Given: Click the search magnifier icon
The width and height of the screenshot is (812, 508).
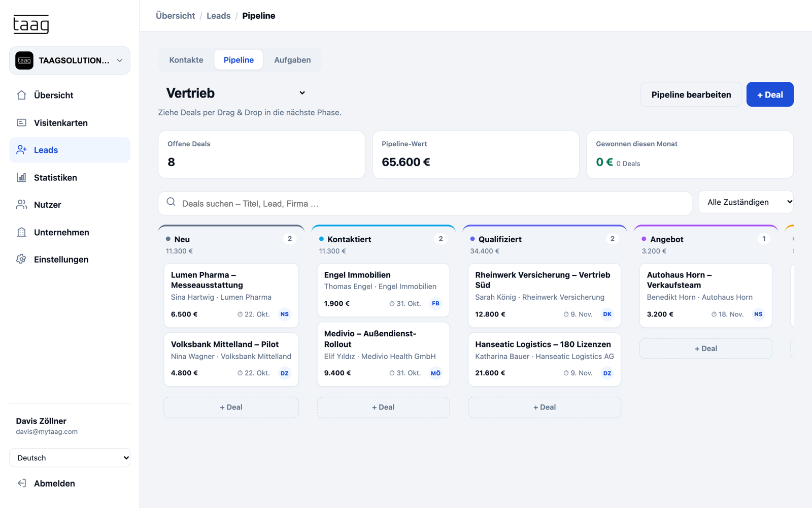Looking at the screenshot, I should point(171,202).
